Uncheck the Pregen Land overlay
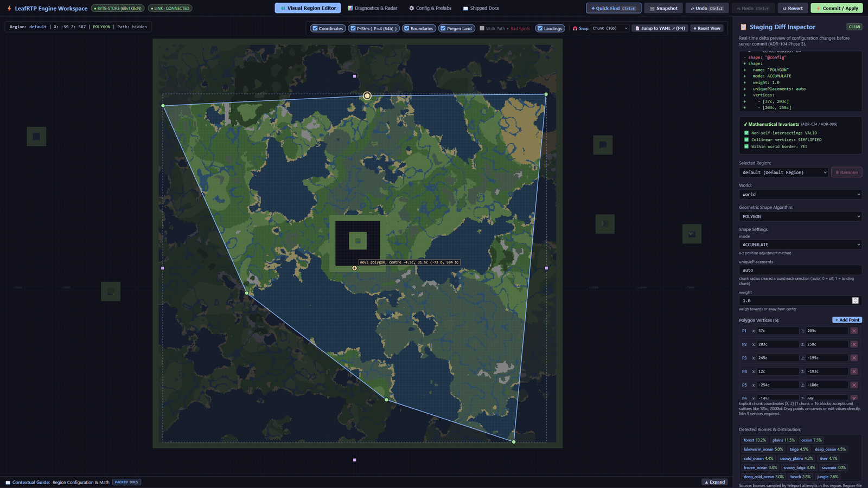Viewport: 868px width, 488px height. [x=443, y=28]
